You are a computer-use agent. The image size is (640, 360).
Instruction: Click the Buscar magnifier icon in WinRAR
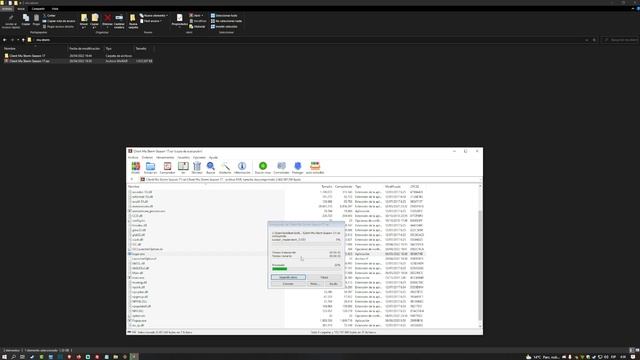tap(211, 168)
